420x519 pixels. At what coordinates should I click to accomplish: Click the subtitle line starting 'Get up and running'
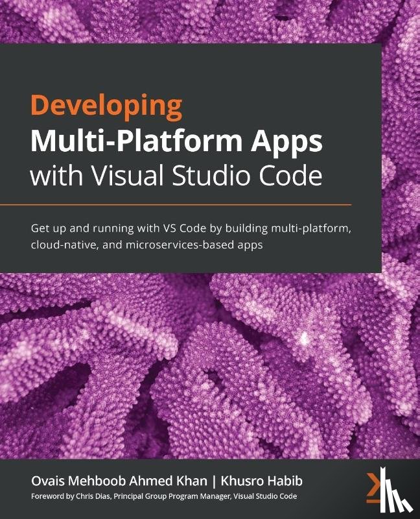click(191, 228)
